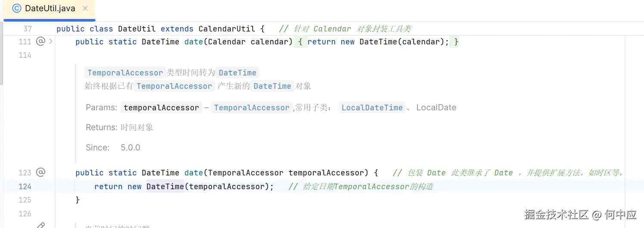Viewport: 644px width, 228px height.
Task: Click the @ gutter icon on line 123
Action: coord(40,172)
